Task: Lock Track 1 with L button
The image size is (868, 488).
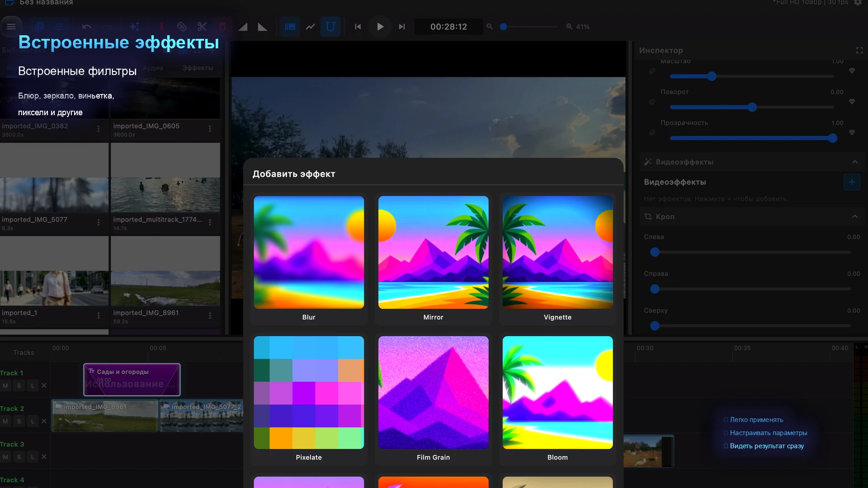Action: tap(33, 385)
